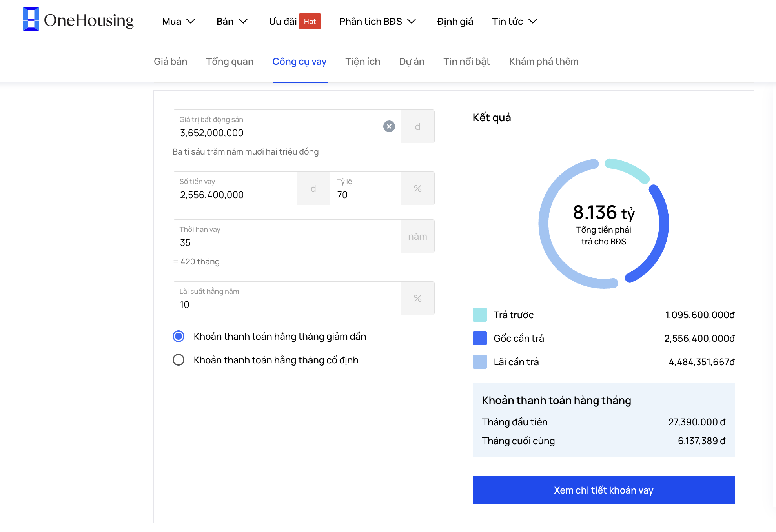Viewport: 776px width, 532px height.
Task: Click the Gốc cần trả color swatch
Action: [x=480, y=338]
